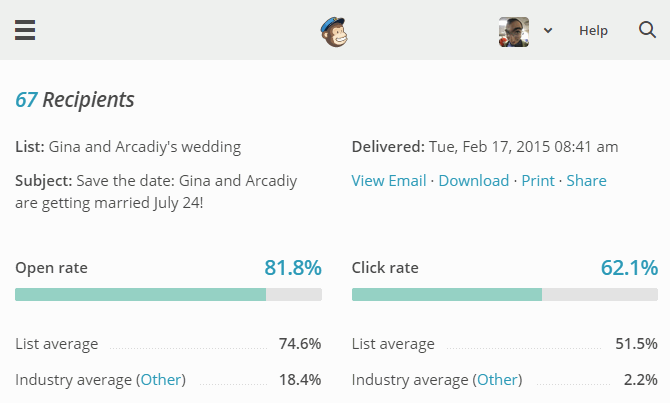Click the Share link
This screenshot has width=670, height=403.
tap(586, 181)
